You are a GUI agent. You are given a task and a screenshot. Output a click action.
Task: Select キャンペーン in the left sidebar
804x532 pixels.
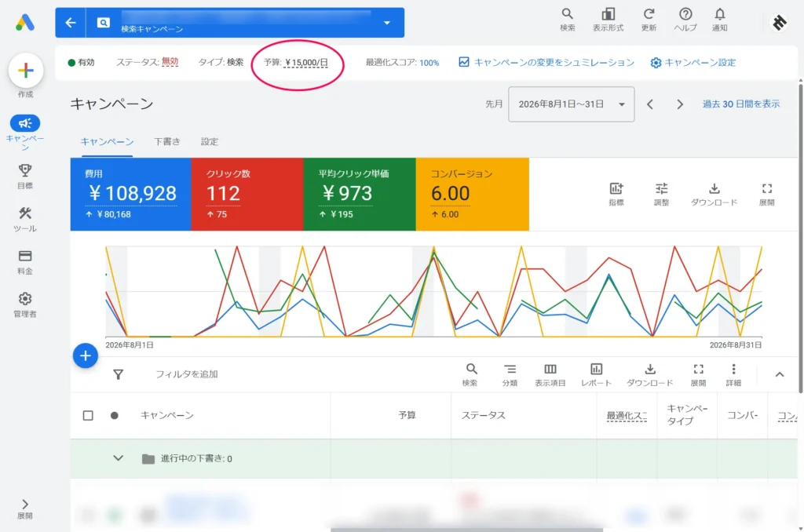pyautogui.click(x=24, y=133)
